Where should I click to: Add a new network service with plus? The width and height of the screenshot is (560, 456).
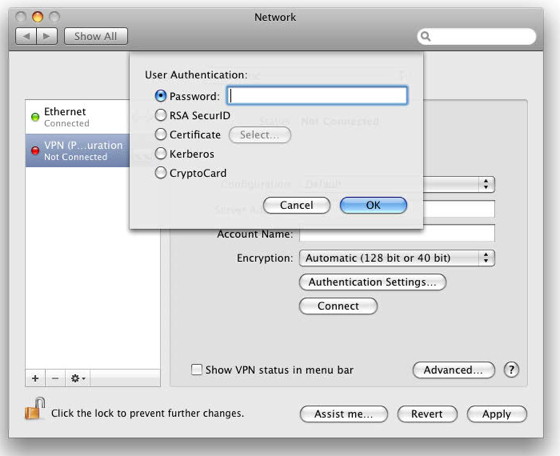35,378
